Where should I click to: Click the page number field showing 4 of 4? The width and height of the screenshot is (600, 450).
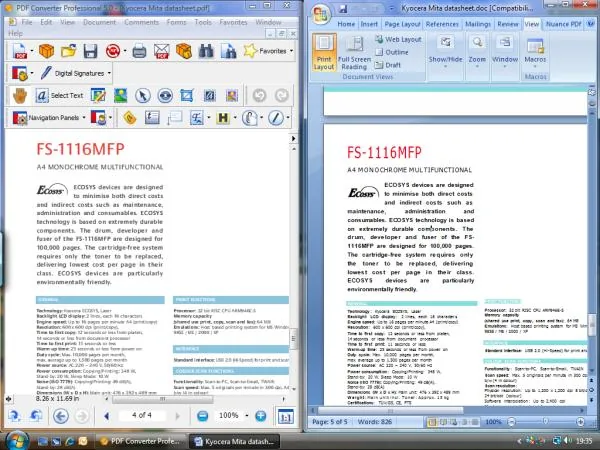pos(142,415)
